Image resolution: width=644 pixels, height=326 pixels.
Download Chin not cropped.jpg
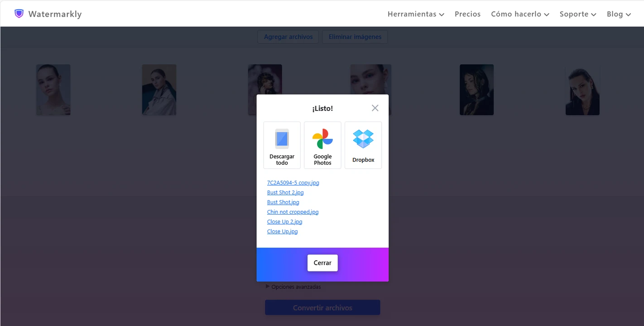[293, 212]
